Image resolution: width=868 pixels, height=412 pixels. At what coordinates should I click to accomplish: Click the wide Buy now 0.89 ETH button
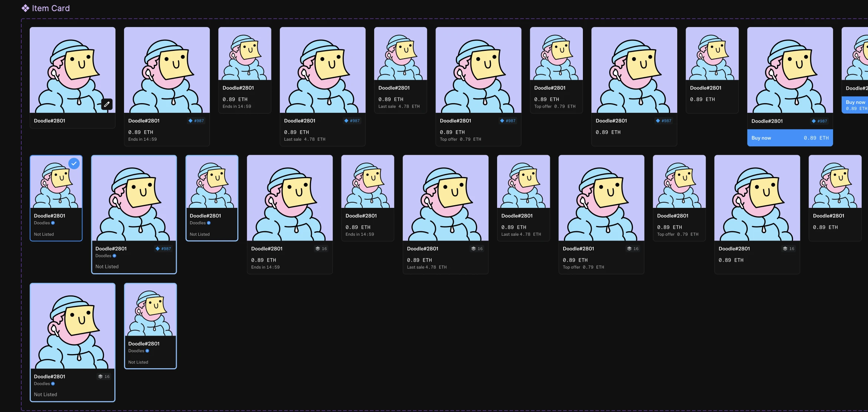pyautogui.click(x=790, y=138)
